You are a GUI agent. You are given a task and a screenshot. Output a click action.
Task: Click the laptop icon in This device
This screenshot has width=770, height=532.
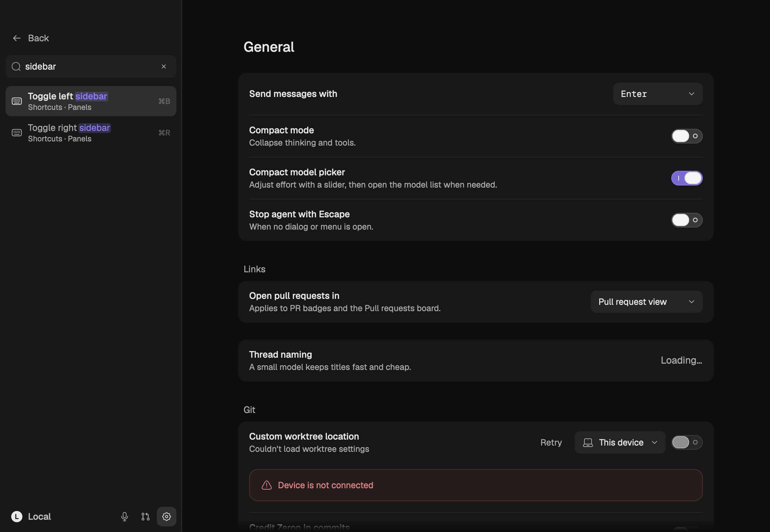(588, 442)
